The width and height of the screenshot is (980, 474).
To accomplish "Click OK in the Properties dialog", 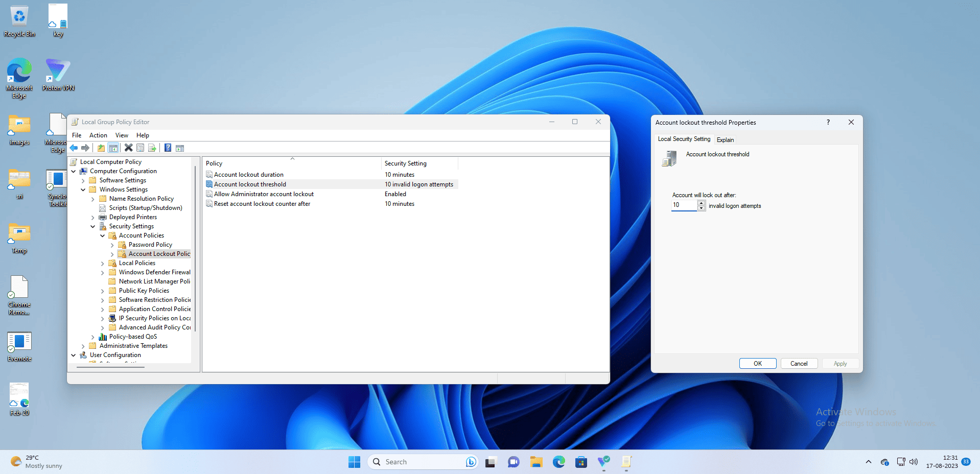I will (x=758, y=364).
